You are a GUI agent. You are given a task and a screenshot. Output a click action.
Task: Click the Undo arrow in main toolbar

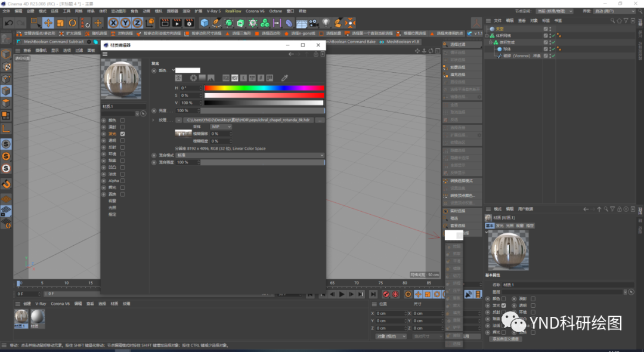(x=8, y=23)
